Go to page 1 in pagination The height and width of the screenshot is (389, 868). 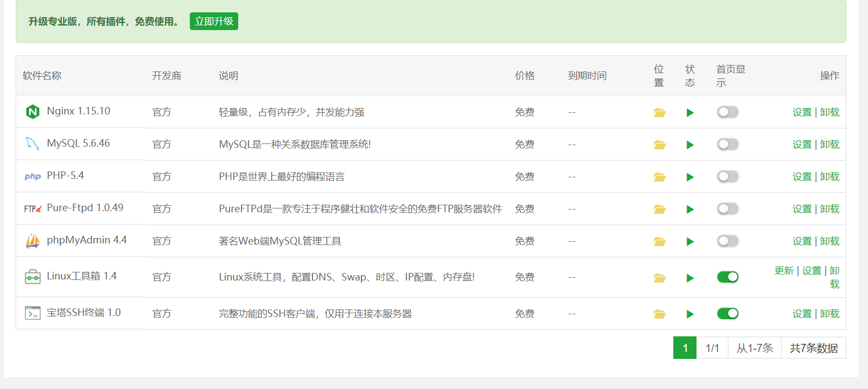(685, 348)
